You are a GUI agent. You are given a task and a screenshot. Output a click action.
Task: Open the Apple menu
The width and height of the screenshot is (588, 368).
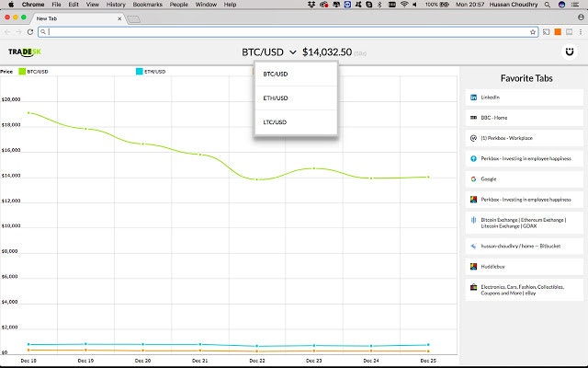(11, 5)
